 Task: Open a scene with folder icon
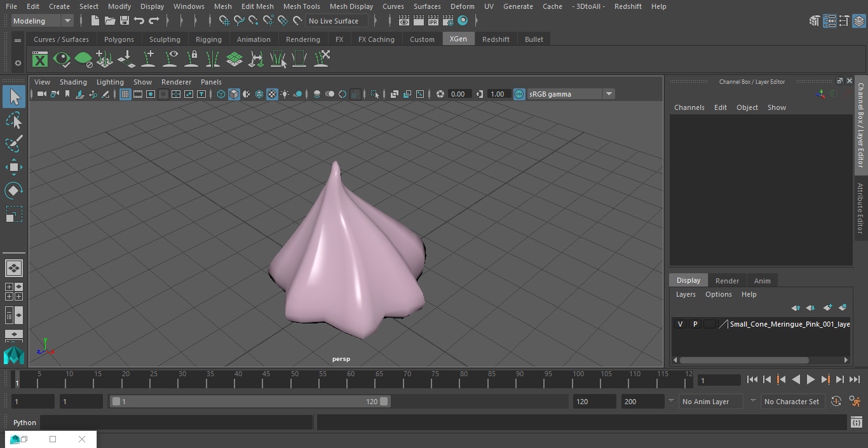coord(109,21)
